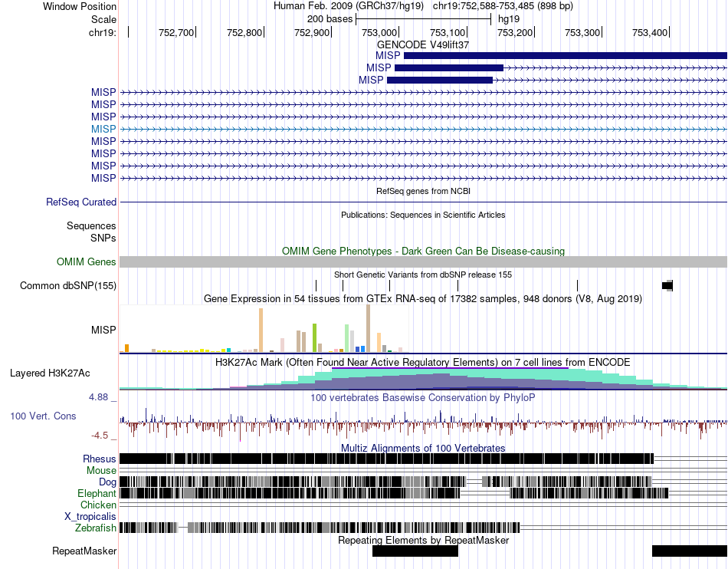Select the Scale track label
The width and height of the screenshot is (728, 569).
103,19
